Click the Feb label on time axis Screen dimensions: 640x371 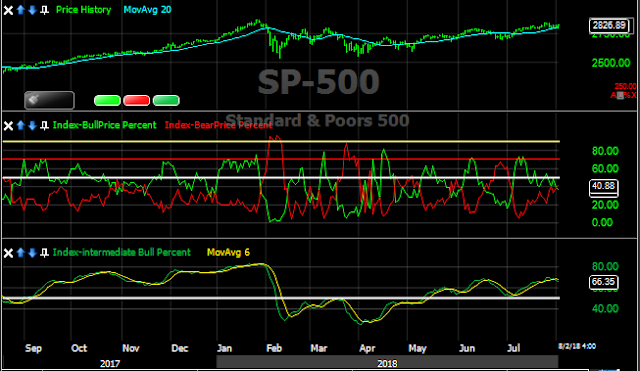[274, 348]
